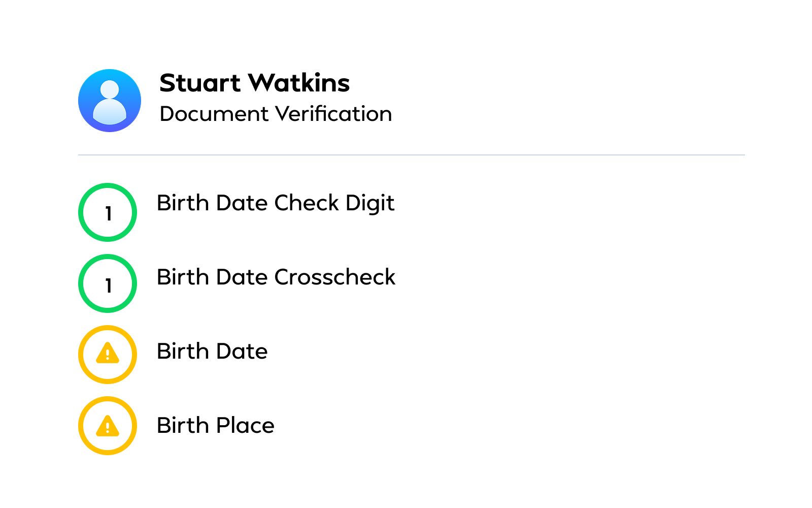
Task: Click the yellow warning icon beside Birth Date
Action: point(107,354)
